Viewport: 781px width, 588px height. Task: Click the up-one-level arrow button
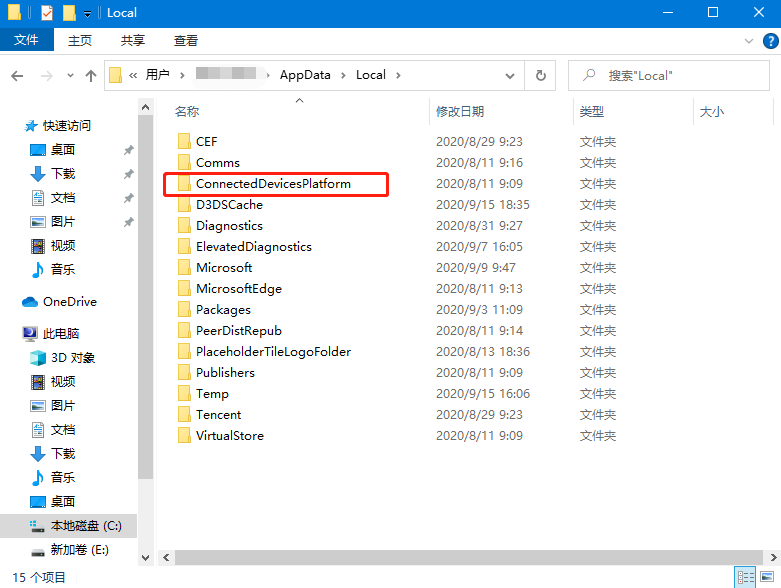point(91,76)
